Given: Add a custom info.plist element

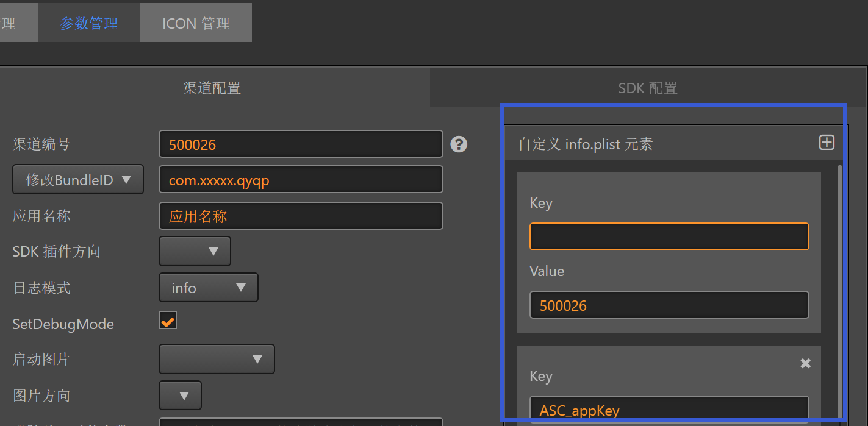Looking at the screenshot, I should pyautogui.click(x=826, y=143).
